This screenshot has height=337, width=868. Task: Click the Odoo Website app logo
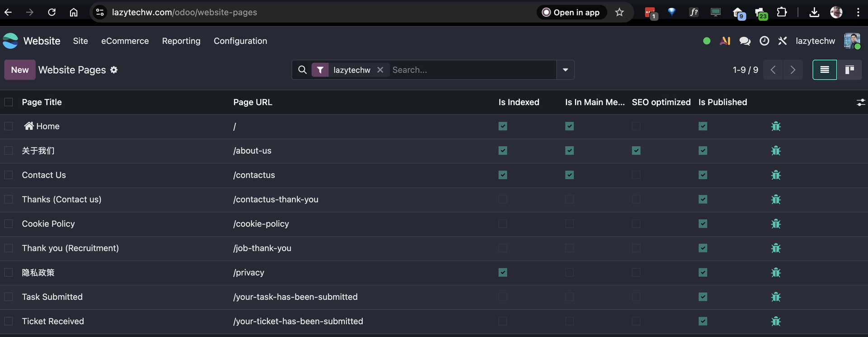pyautogui.click(x=10, y=41)
